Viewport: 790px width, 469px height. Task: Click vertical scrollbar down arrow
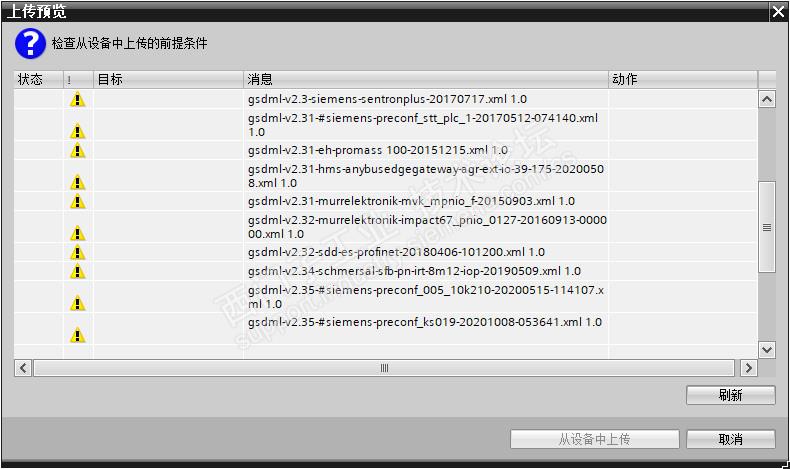coord(767,349)
